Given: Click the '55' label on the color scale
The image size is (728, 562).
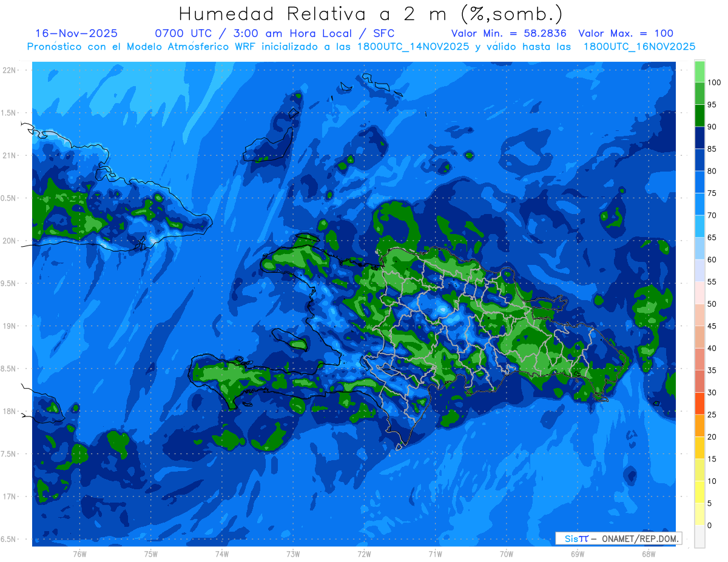Looking at the screenshot, I should click(x=712, y=282).
